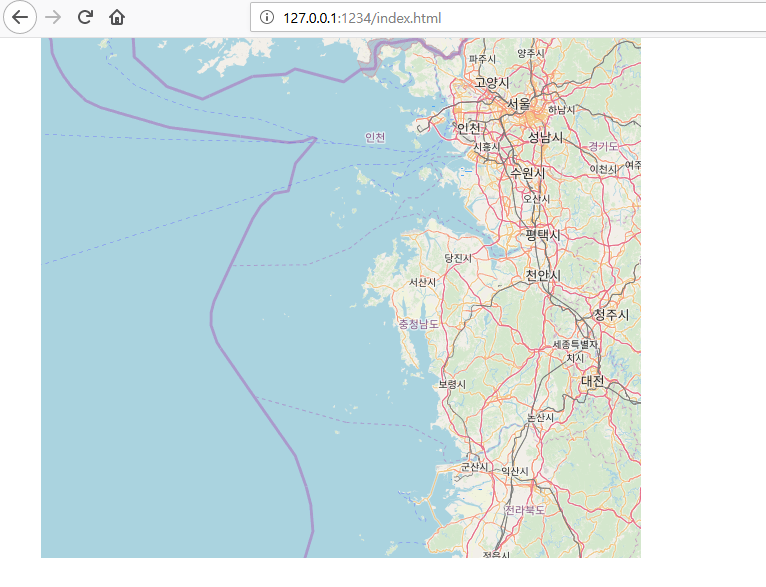This screenshot has width=766, height=587.
Task: Click the browser forward arrow
Action: 53,17
